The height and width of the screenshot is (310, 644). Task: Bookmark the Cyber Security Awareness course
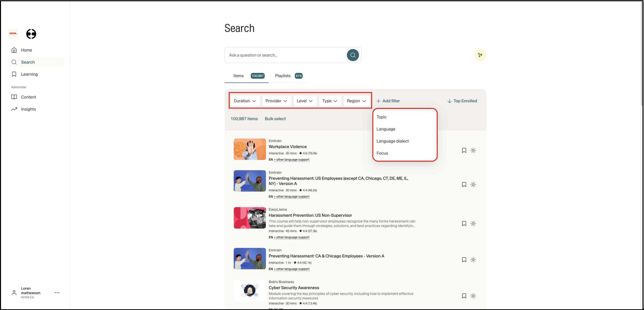(x=464, y=296)
